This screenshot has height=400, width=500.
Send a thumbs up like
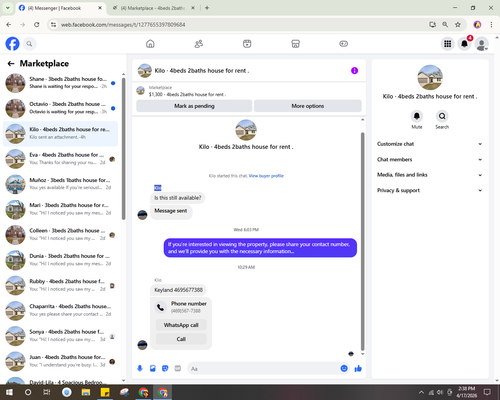pos(358,368)
